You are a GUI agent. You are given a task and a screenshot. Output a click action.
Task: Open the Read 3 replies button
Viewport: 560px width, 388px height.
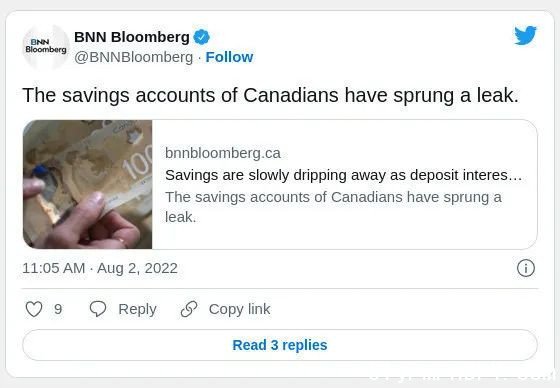point(280,345)
